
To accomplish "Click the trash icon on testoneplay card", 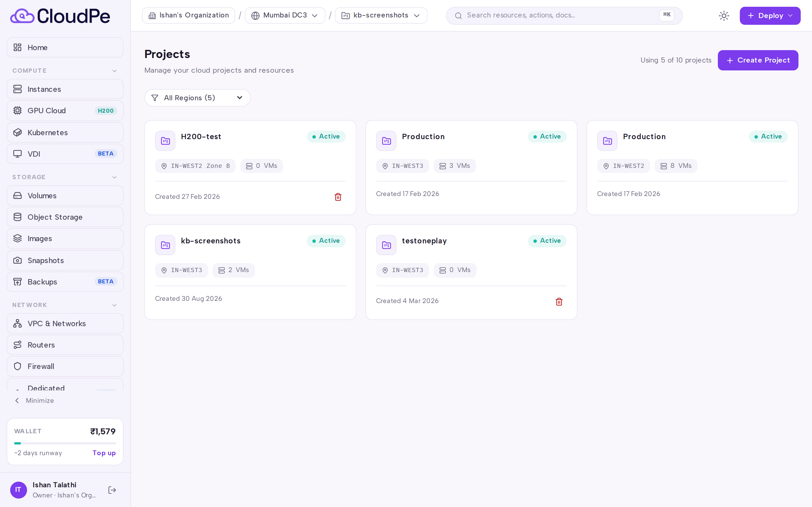I will pyautogui.click(x=559, y=301).
